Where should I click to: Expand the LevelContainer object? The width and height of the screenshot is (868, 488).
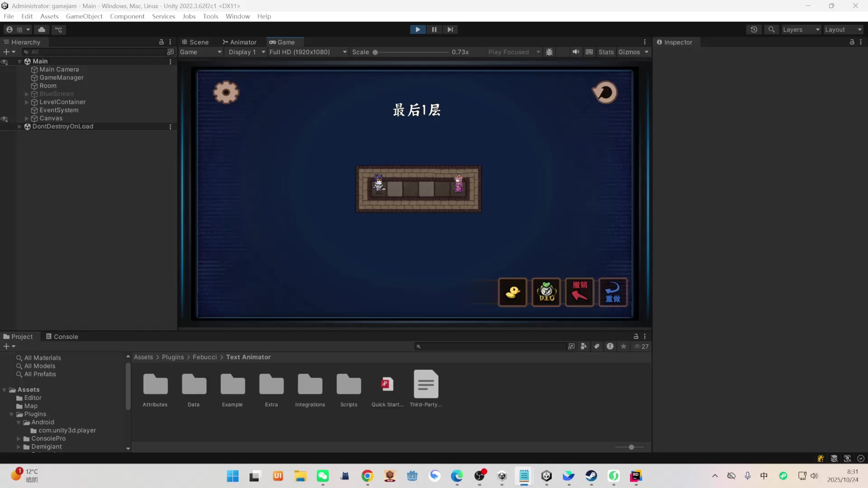[x=27, y=102]
